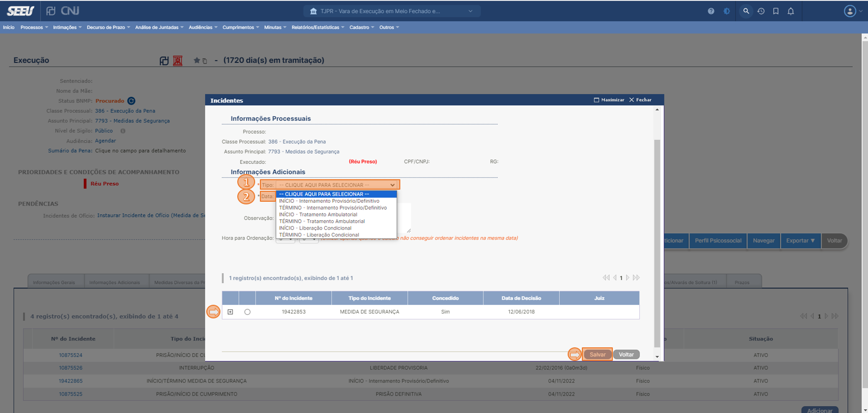Go to last page in background incidents list

click(x=835, y=316)
